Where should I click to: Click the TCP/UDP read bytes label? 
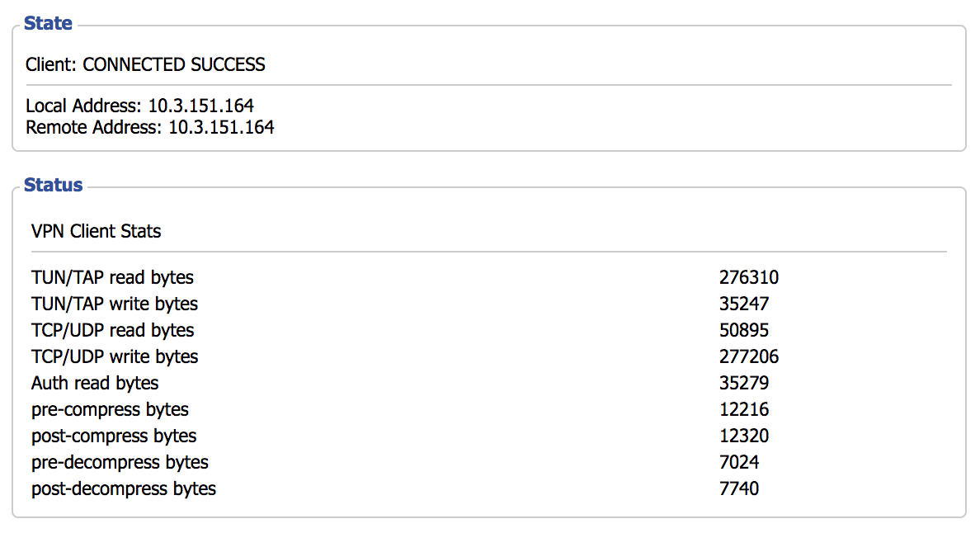point(112,330)
